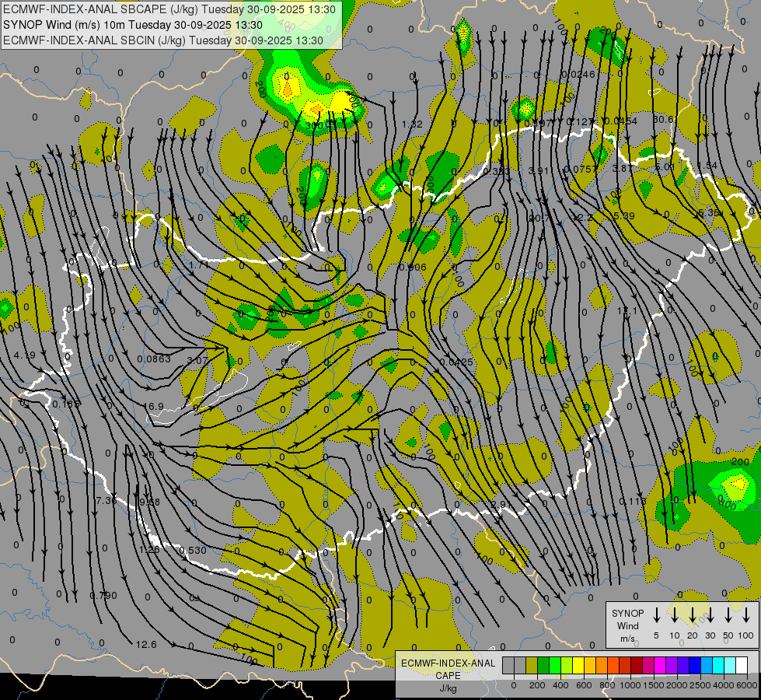Viewport: 761px width, 700px height.
Task: Click the map value 0.115
Action: 633,501
